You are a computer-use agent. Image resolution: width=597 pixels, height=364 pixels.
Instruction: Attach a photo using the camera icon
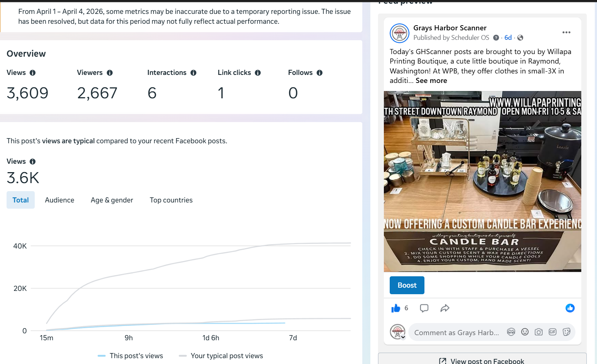click(x=539, y=332)
